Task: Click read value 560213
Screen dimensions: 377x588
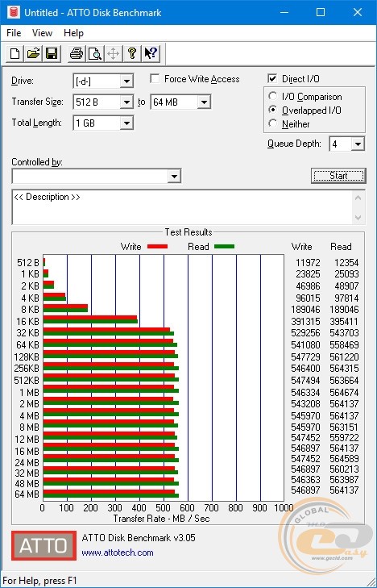Action: point(345,469)
